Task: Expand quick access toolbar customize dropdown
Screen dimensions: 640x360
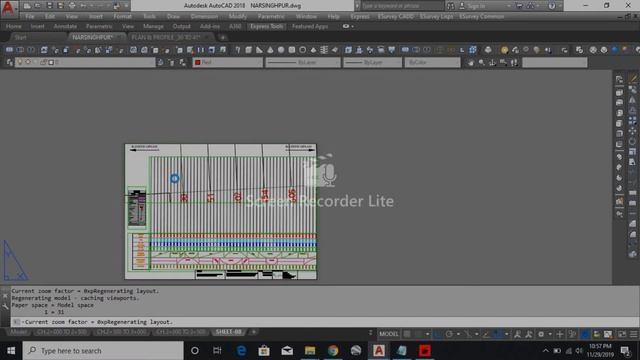Action: 127,6
